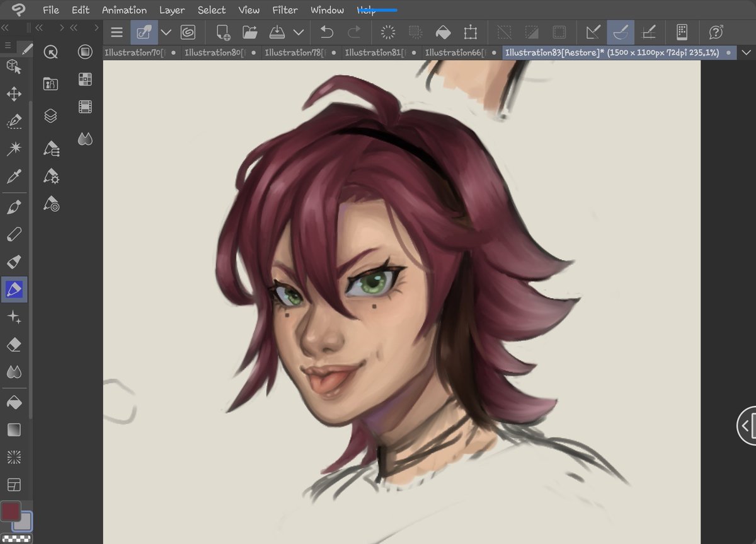This screenshot has height=544, width=756.
Task: Open the Material folder palette
Action: [51, 83]
